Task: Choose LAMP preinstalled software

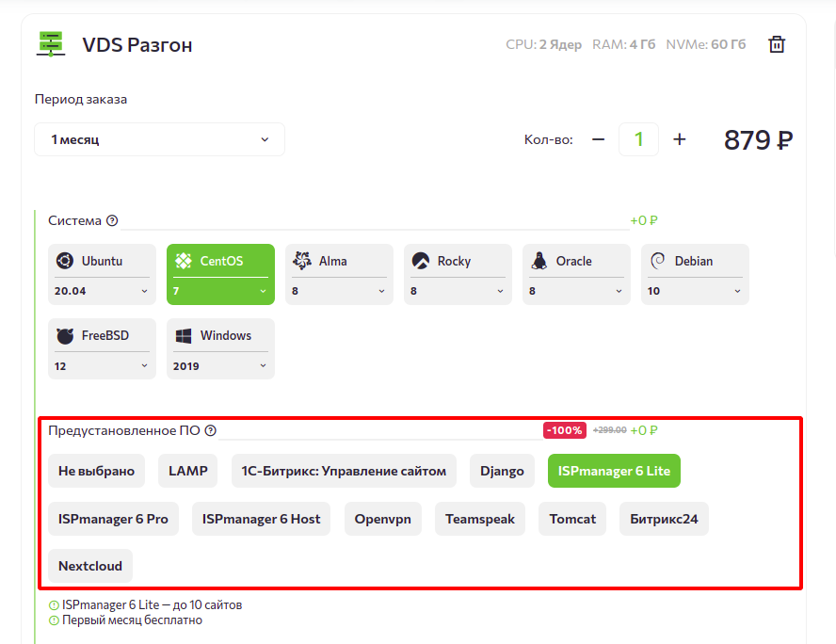Action: click(187, 471)
